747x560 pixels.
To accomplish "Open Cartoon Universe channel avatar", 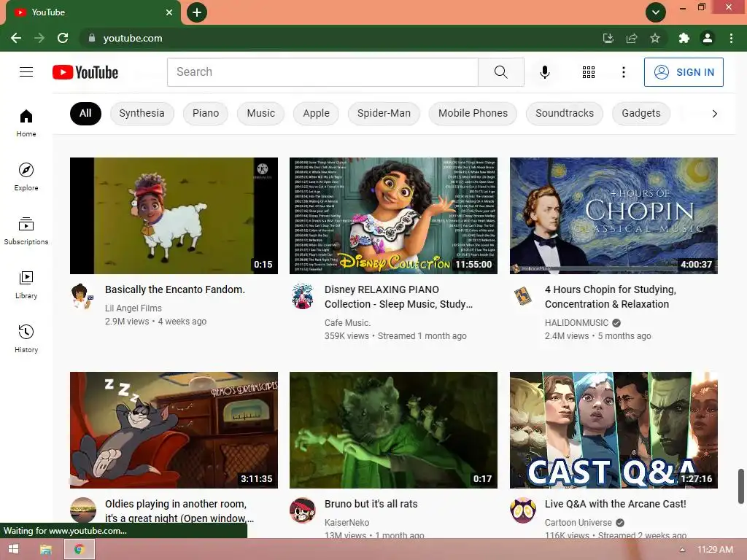I will coord(522,510).
